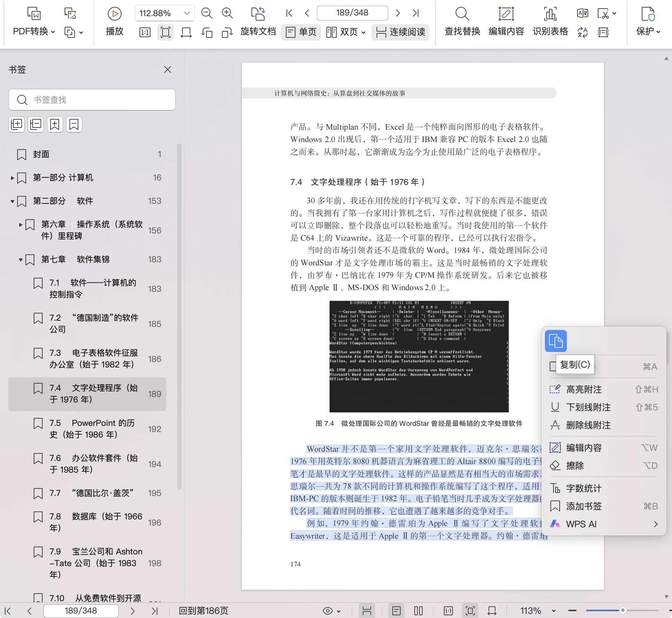Open bookmark 封面

tap(87, 154)
